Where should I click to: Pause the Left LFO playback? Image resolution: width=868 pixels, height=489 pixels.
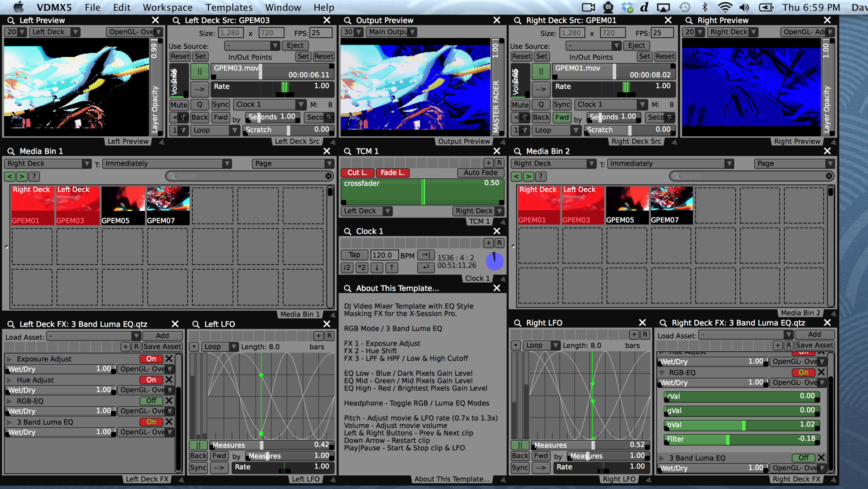tap(198, 445)
